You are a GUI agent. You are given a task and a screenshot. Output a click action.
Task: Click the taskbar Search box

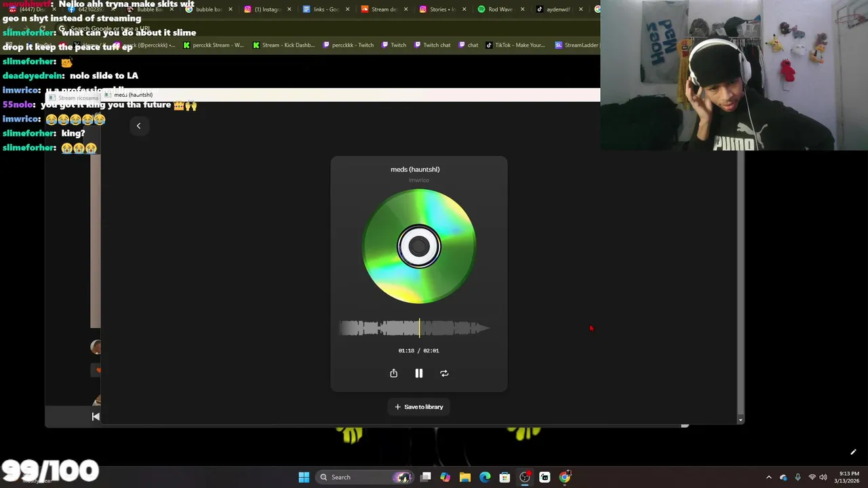point(365,477)
